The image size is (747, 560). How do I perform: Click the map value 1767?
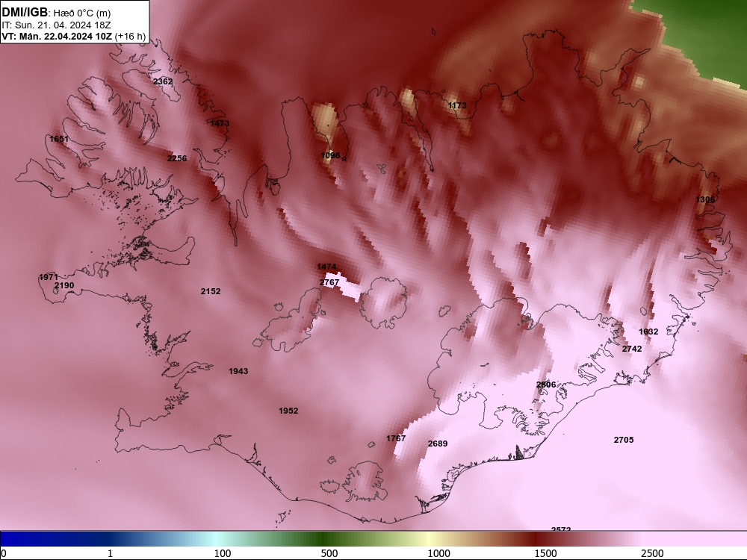(x=396, y=438)
